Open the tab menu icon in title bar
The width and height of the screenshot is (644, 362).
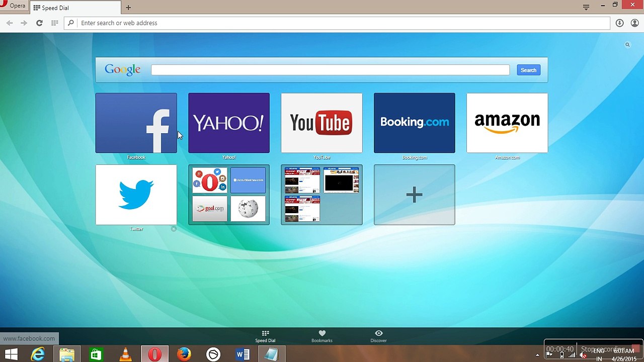[586, 7]
